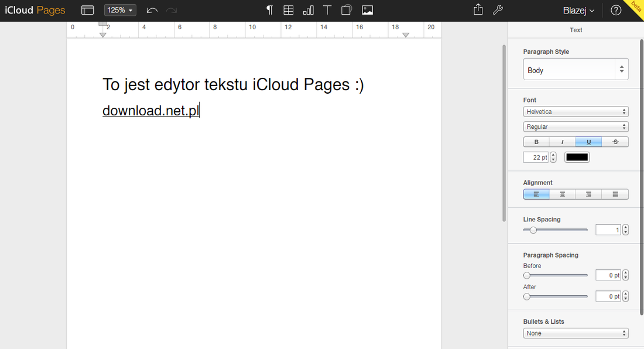Click the document vertical scrollbar
The image size is (644, 349).
click(504, 134)
